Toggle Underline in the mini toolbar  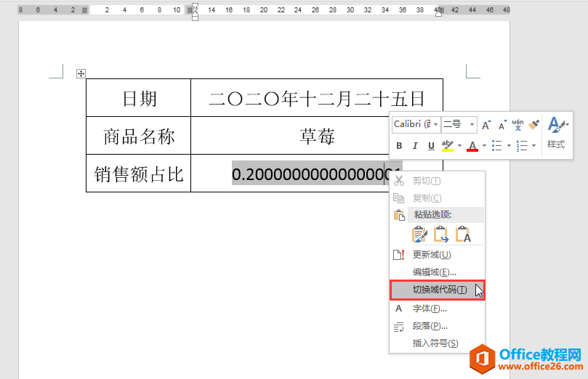tap(431, 146)
